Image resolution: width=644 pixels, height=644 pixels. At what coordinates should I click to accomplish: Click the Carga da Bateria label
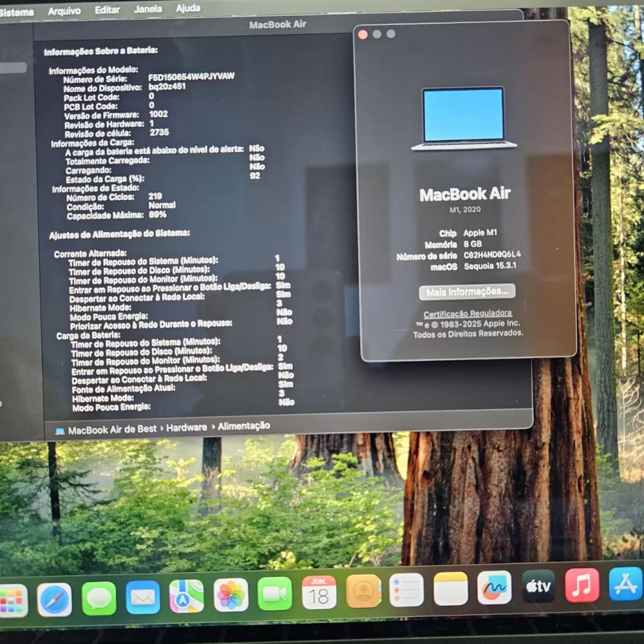click(x=88, y=335)
